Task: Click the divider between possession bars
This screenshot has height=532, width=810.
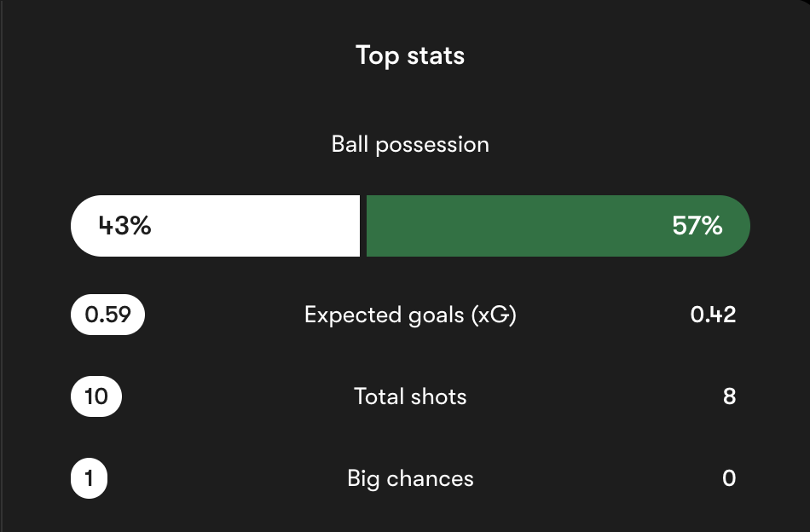Action: tap(363, 226)
